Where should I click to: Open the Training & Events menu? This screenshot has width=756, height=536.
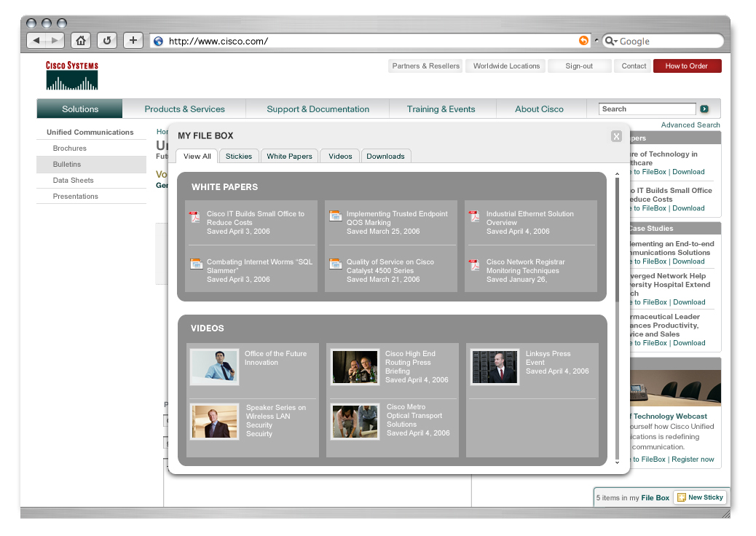[441, 109]
